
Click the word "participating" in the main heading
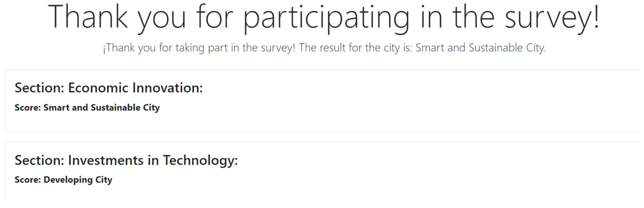click(x=326, y=19)
